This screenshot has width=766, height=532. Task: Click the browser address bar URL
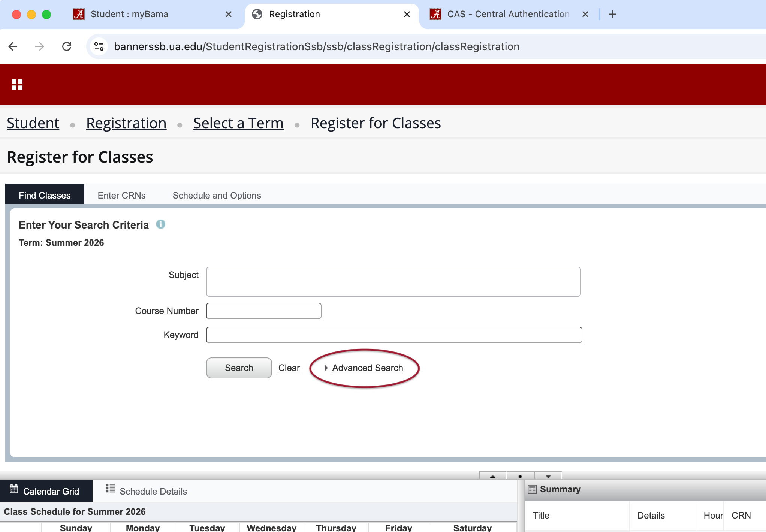(x=317, y=46)
